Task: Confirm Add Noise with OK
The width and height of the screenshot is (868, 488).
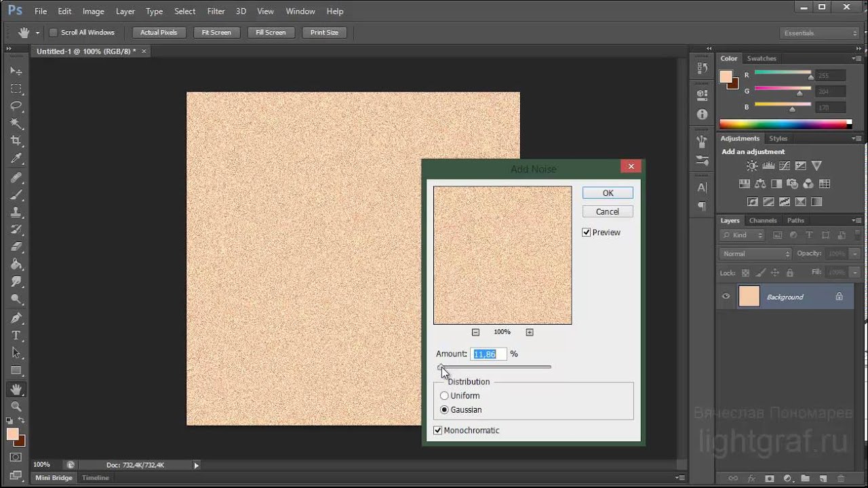Action: click(608, 193)
